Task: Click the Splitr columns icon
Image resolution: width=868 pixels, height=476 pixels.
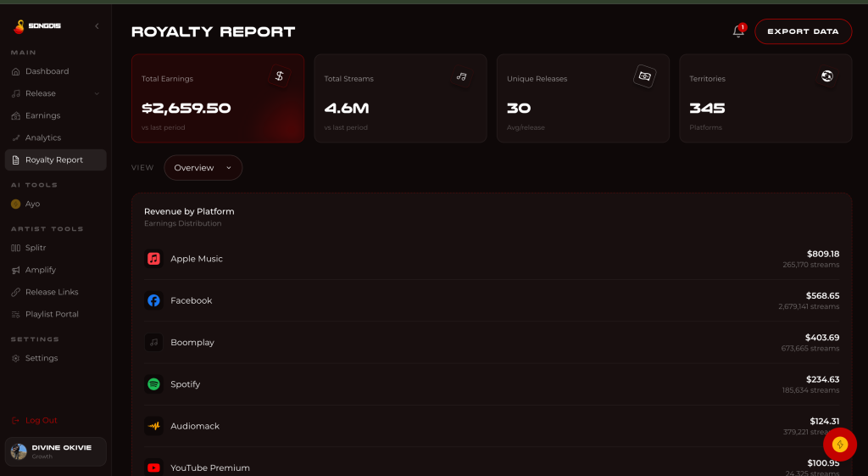Action: coord(15,248)
